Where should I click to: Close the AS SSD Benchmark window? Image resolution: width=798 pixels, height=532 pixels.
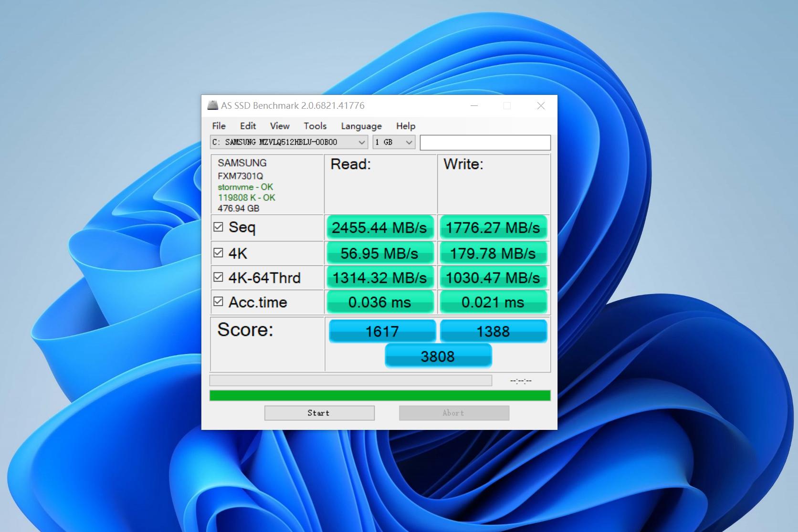point(540,105)
